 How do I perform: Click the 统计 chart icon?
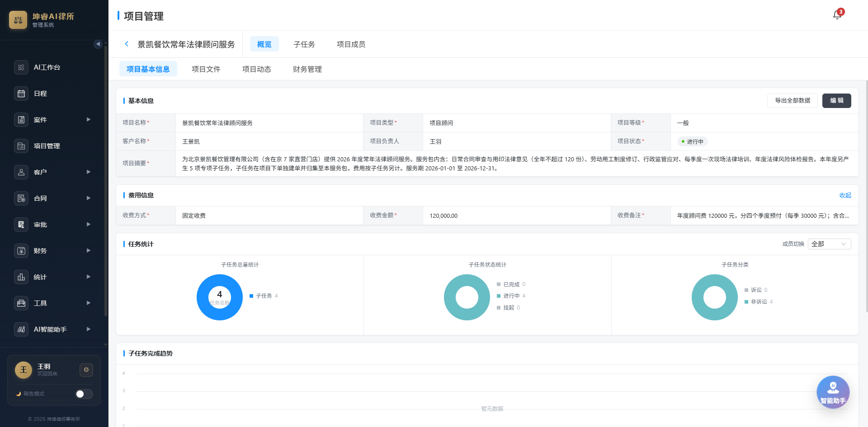[21, 277]
